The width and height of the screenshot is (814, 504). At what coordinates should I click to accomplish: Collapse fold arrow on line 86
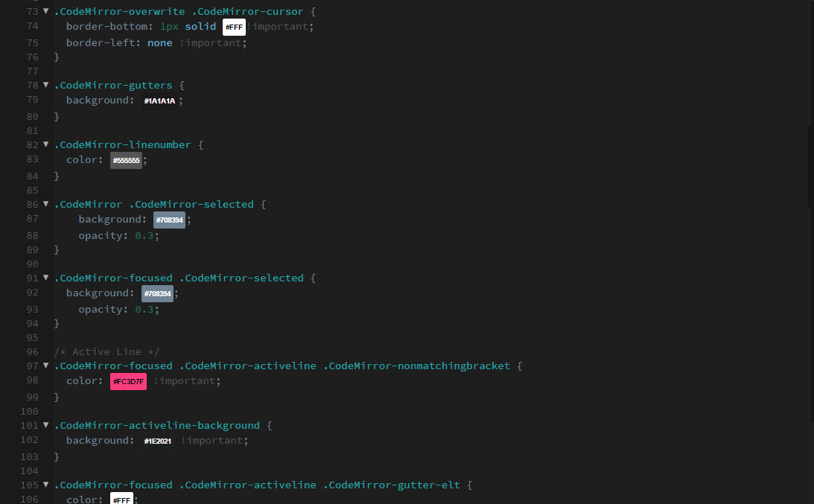click(45, 204)
